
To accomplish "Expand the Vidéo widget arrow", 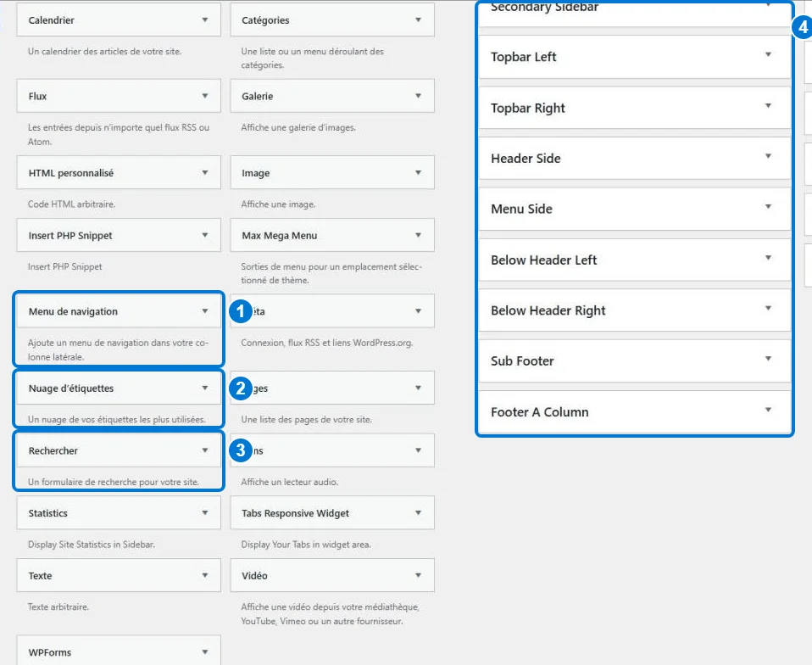I will (x=418, y=575).
